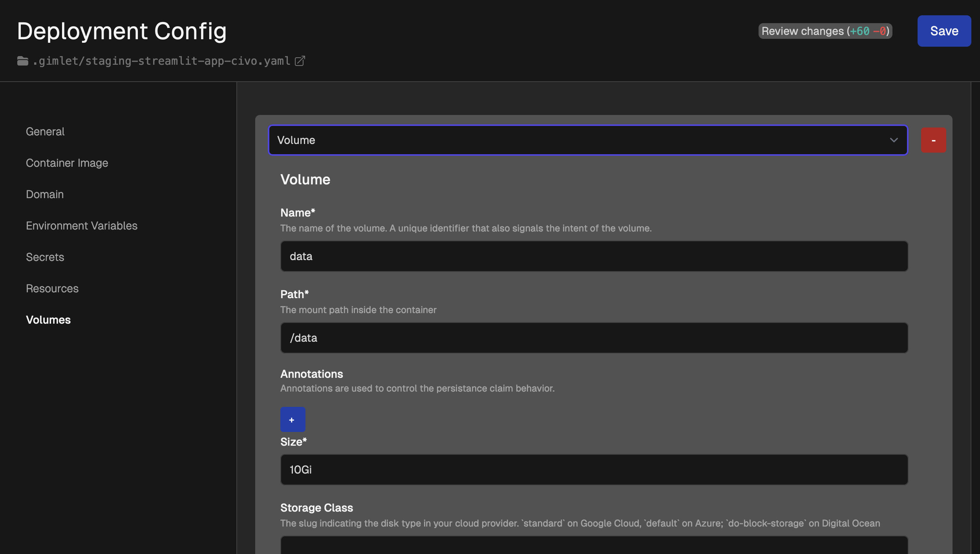Click the chevron arrow in the Volume dropdown
Screen dimensions: 980x554
pos(894,140)
